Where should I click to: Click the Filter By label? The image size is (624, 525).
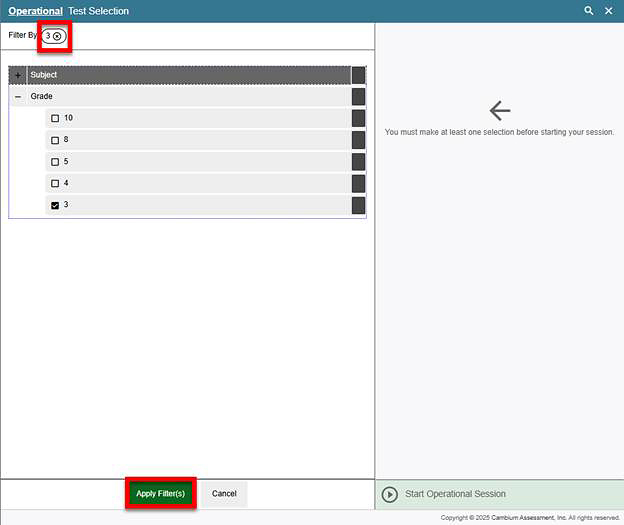[22, 35]
